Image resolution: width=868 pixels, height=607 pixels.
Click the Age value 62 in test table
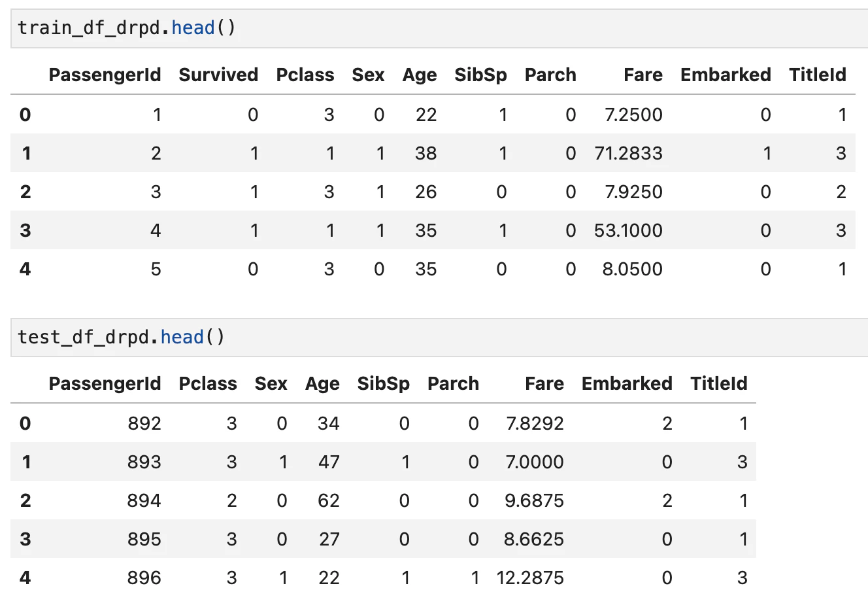tap(328, 500)
